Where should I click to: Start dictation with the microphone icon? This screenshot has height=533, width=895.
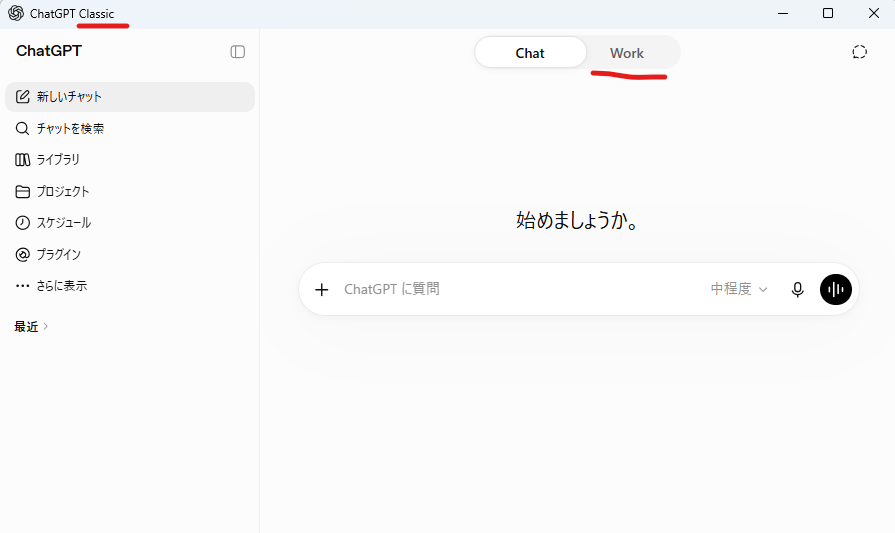tap(797, 289)
